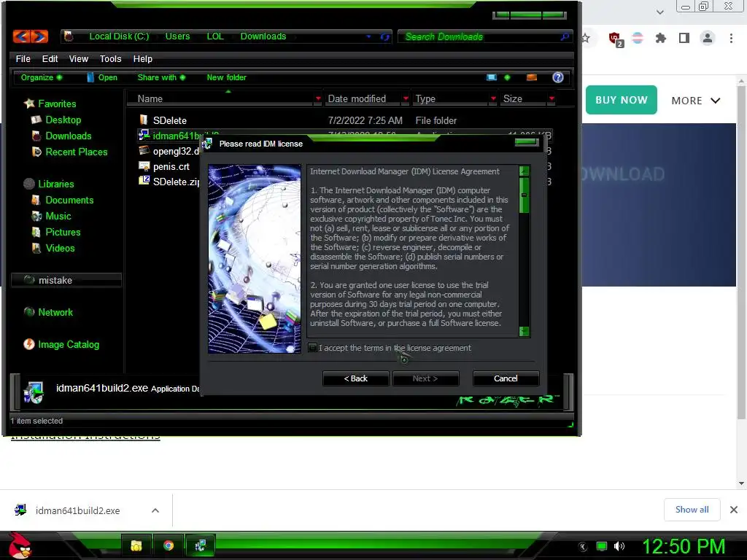Open the Help menu
Viewport: 747px width, 560px height.
tap(142, 58)
